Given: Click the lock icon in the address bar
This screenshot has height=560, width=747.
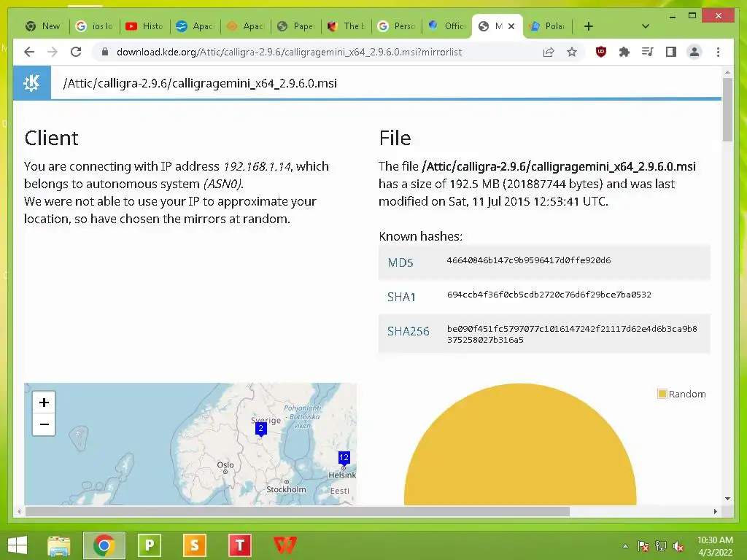Looking at the screenshot, I should (x=105, y=52).
